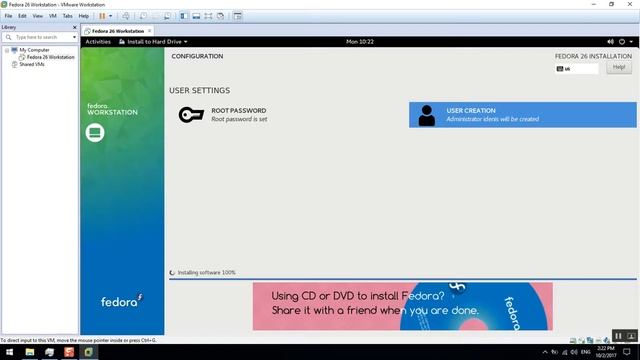Select Shared VMs in Library tree

(31, 64)
